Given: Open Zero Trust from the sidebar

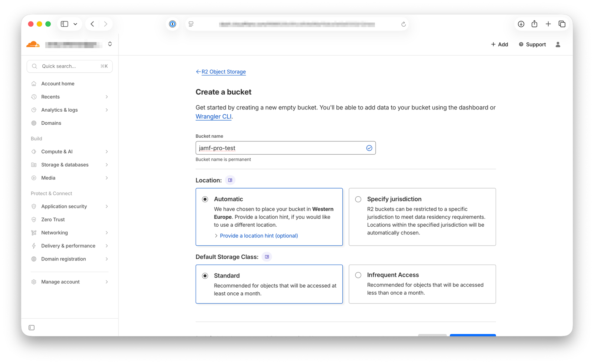Looking at the screenshot, I should [x=53, y=220].
